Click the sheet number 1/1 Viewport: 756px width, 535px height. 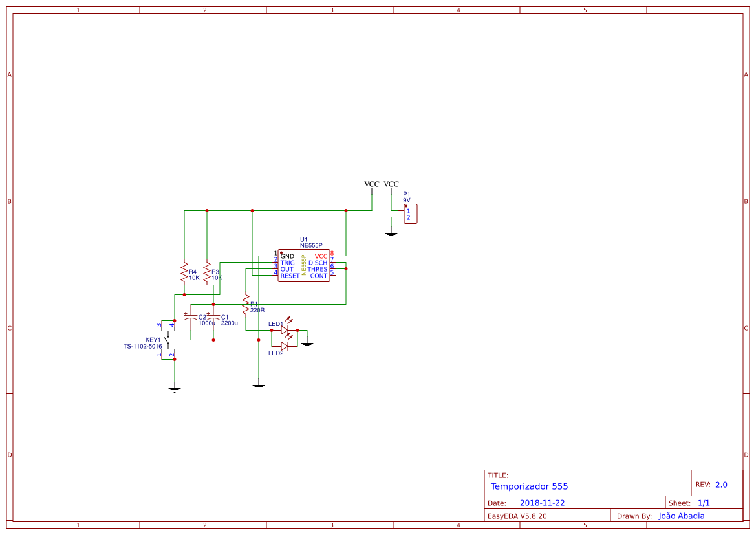point(704,503)
